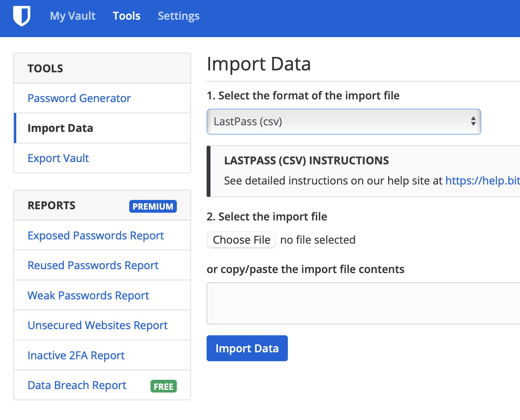520x420 pixels.
Task: Click the FREE badge on Data Breach Report
Action: pos(164,386)
